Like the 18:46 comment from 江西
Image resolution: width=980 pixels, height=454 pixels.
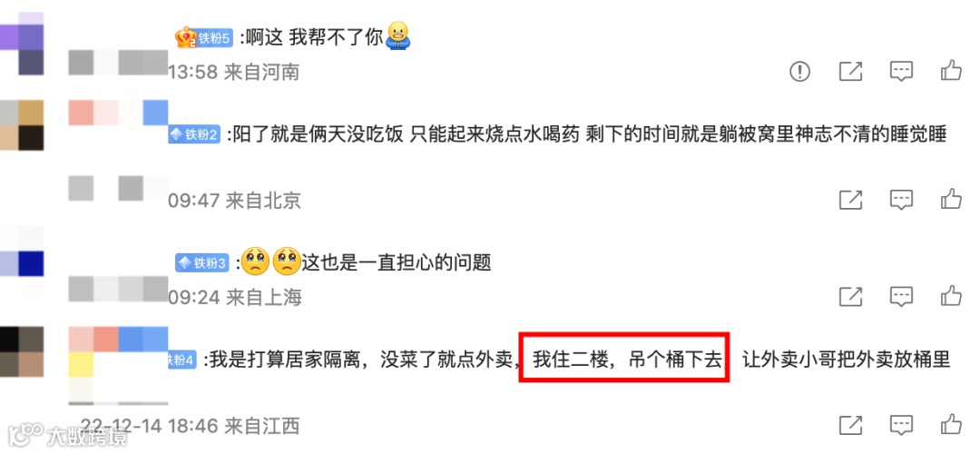pyautogui.click(x=951, y=424)
